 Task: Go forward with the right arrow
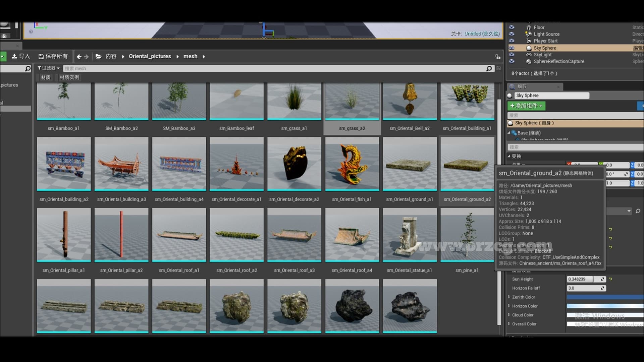coord(87,57)
